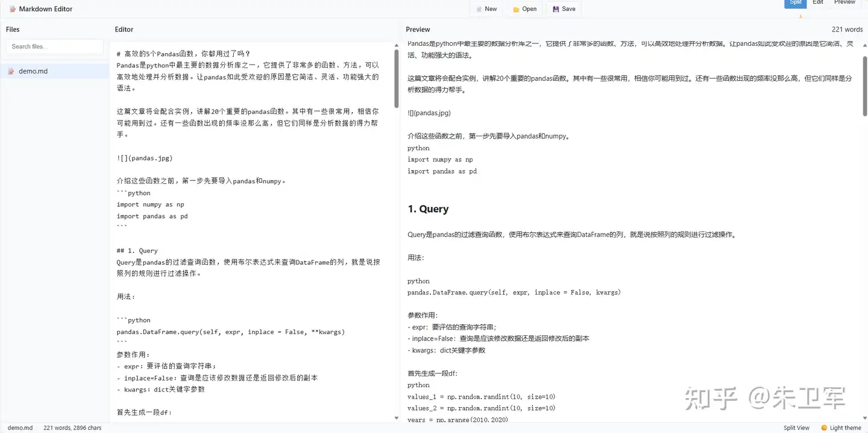Click '## 1. Query' line in editor
This screenshot has width=868, height=433.
(137, 251)
